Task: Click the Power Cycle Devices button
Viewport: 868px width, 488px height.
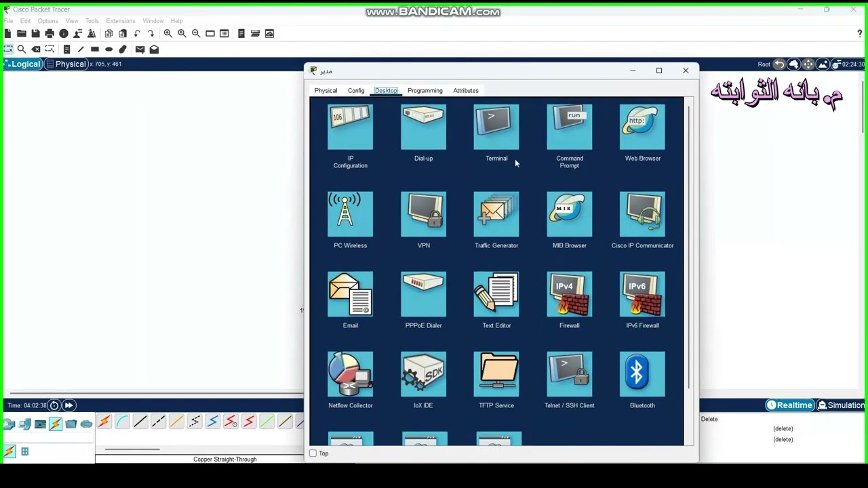Action: coord(54,405)
